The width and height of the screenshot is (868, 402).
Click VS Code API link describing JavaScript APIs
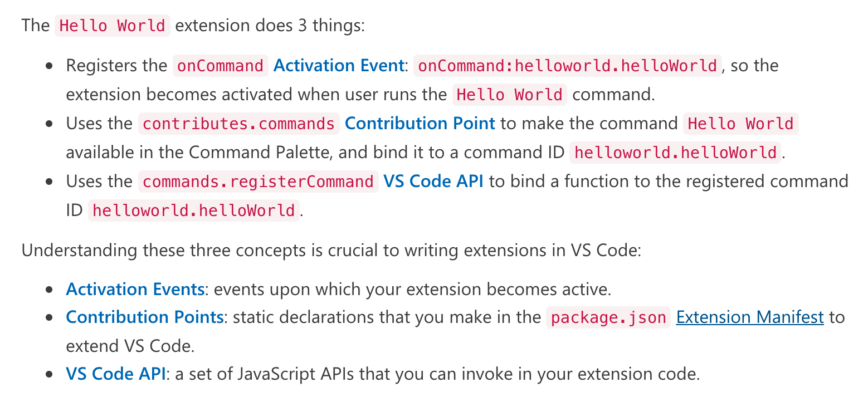pyautogui.click(x=115, y=374)
